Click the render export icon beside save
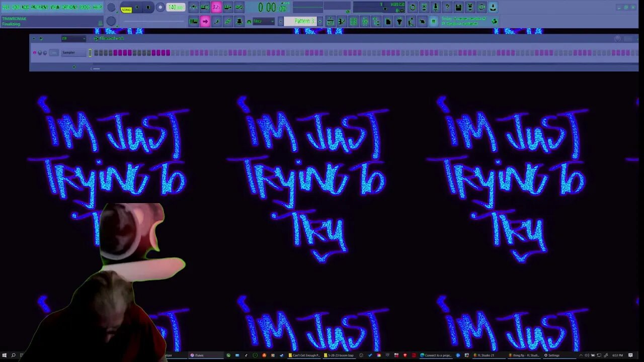The width and height of the screenshot is (644, 362). (x=470, y=7)
